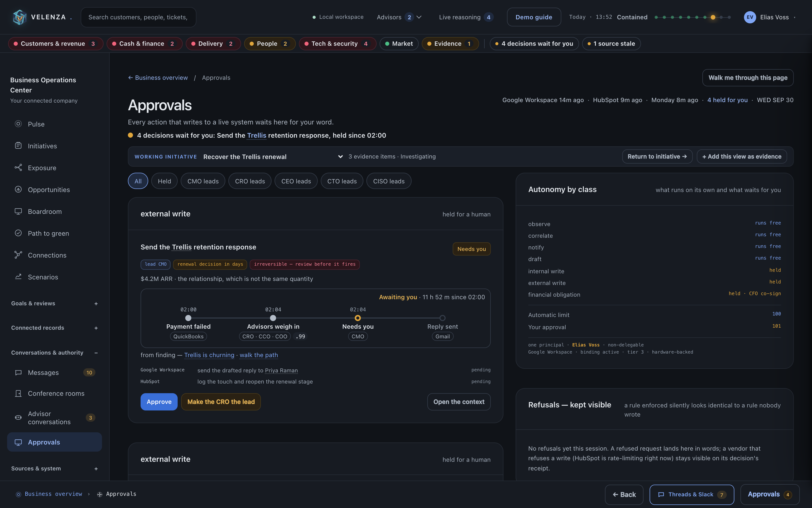Select the All filter
The height and width of the screenshot is (508, 812).
click(x=138, y=181)
